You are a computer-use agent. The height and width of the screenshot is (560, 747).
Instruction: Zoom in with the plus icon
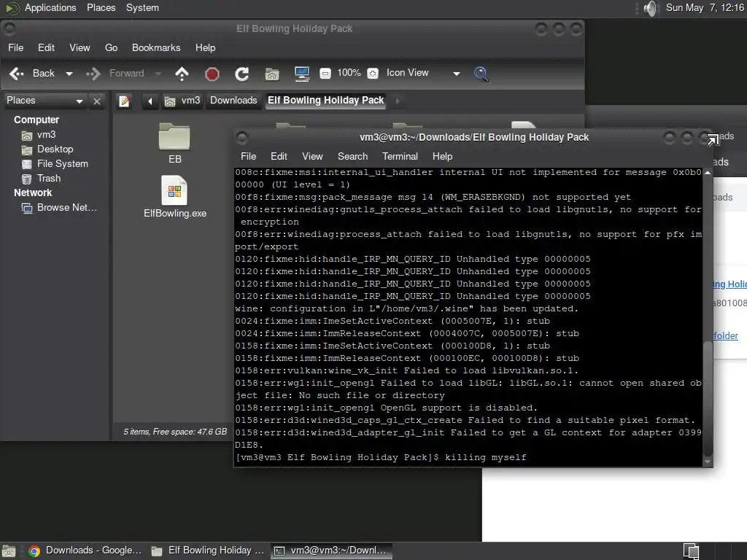click(x=373, y=74)
